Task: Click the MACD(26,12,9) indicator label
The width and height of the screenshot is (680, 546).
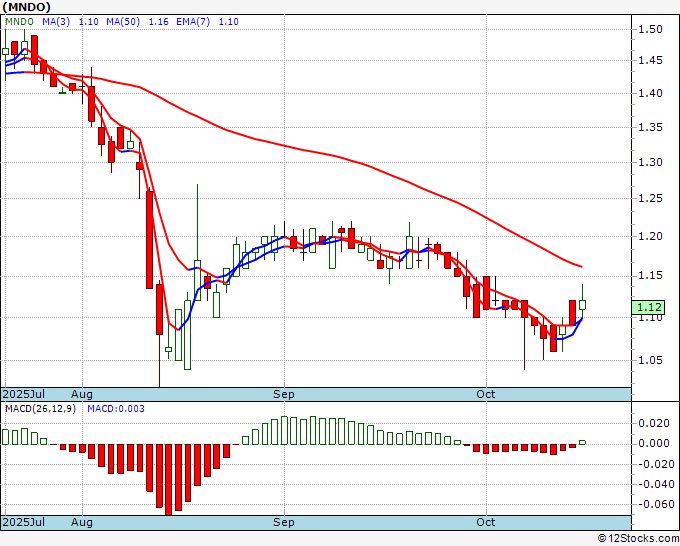Action: point(40,409)
